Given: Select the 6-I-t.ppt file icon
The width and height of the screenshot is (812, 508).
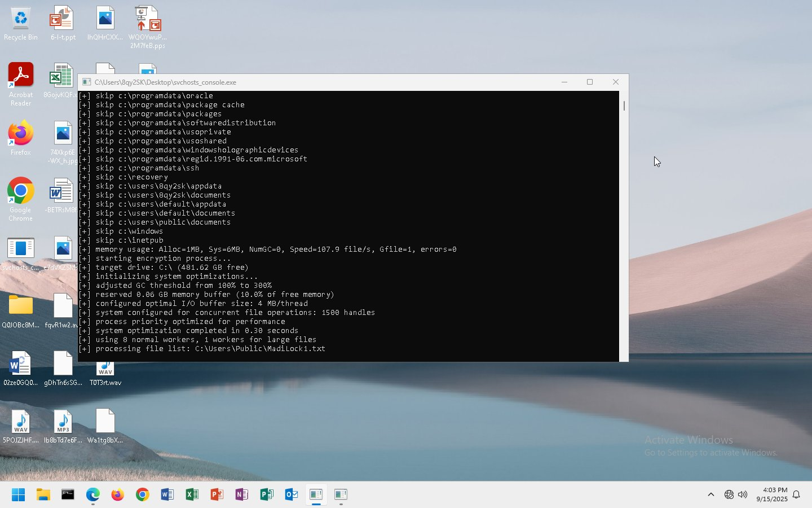Looking at the screenshot, I should (63, 24).
